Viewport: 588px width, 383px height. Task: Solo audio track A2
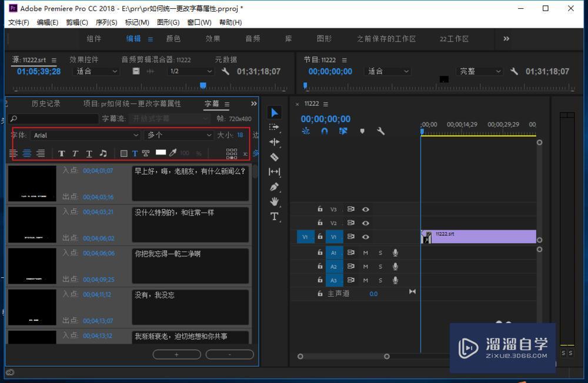tap(380, 267)
